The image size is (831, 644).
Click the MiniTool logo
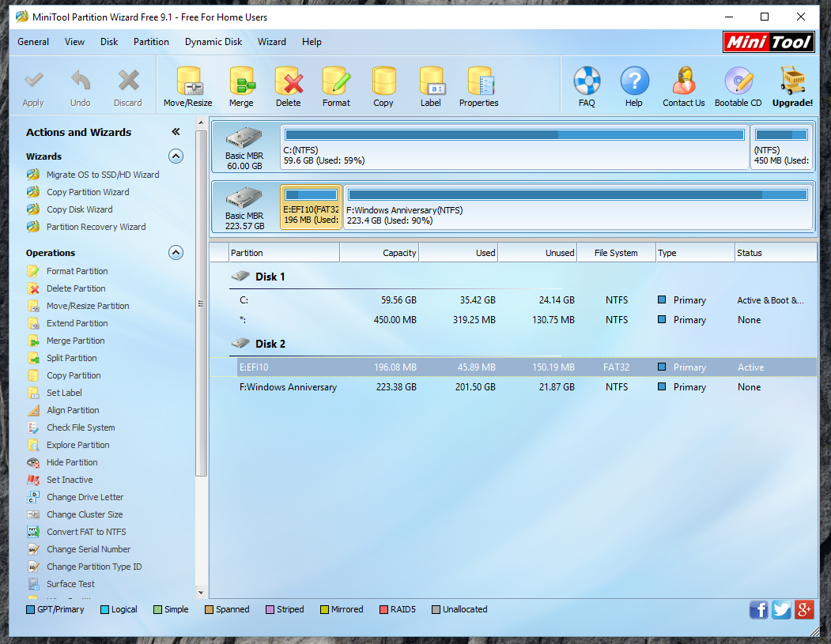tap(769, 42)
